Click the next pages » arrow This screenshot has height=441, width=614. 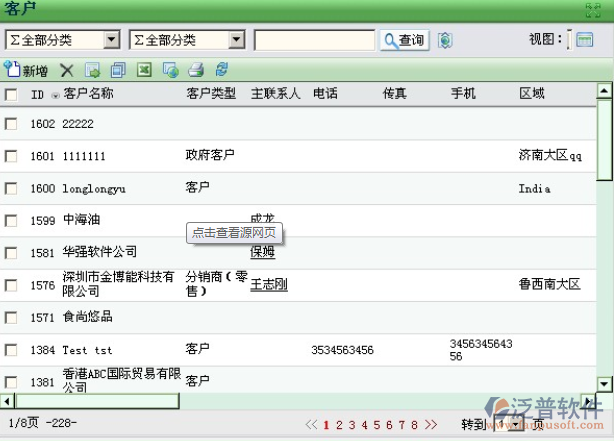[x=431, y=424]
